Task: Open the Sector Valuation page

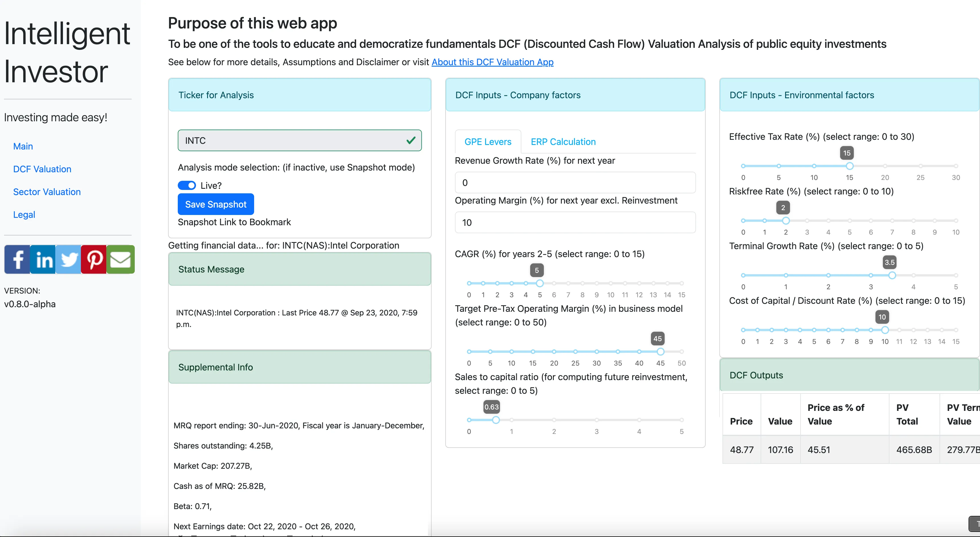Action: [x=47, y=192]
